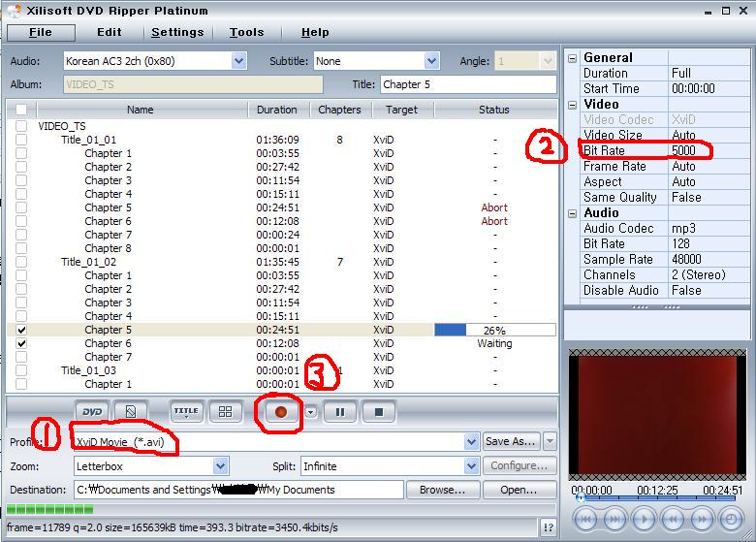Collapse the General properties section

(572, 58)
